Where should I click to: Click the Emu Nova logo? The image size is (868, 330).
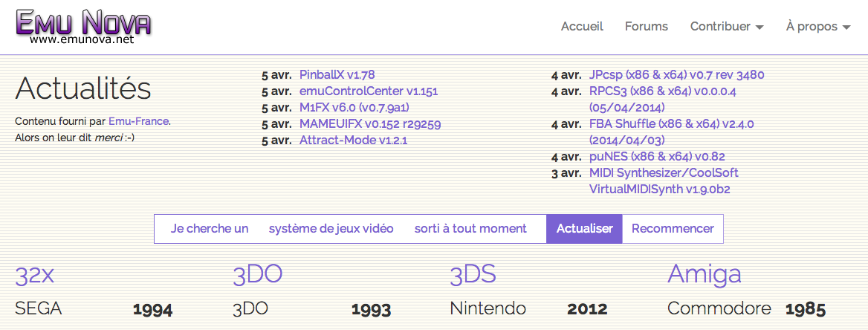tap(83, 27)
